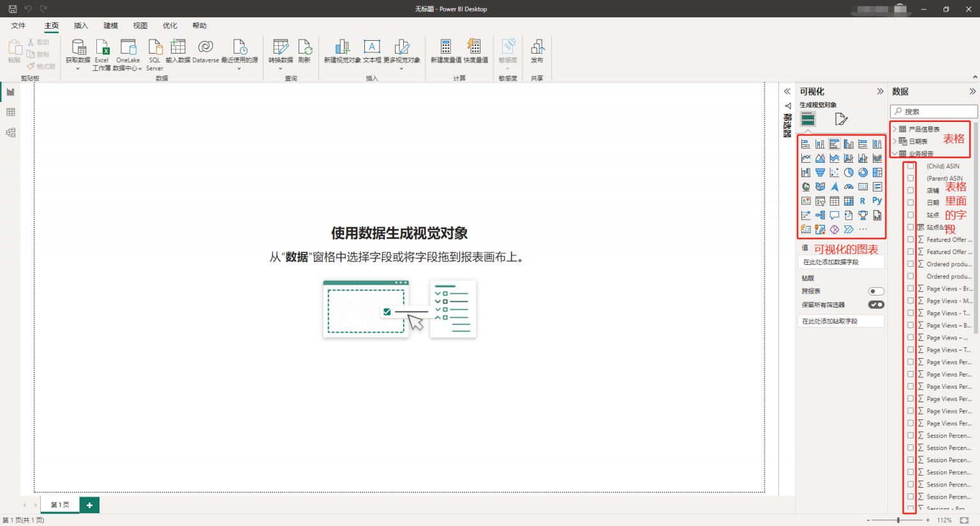Screen dimensions: 980x526
Task: Collapse the 可视化 pane with chevrons
Action: [880, 91]
